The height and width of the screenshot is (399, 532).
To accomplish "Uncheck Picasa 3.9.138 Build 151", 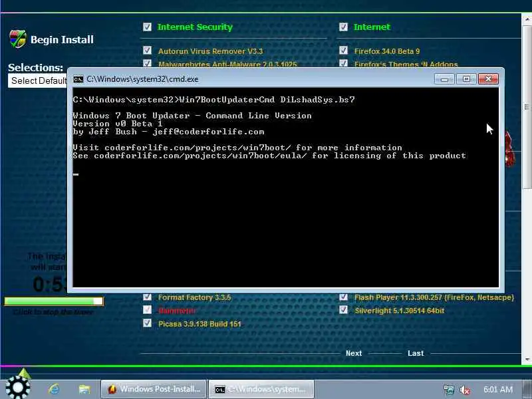I will tap(147, 323).
